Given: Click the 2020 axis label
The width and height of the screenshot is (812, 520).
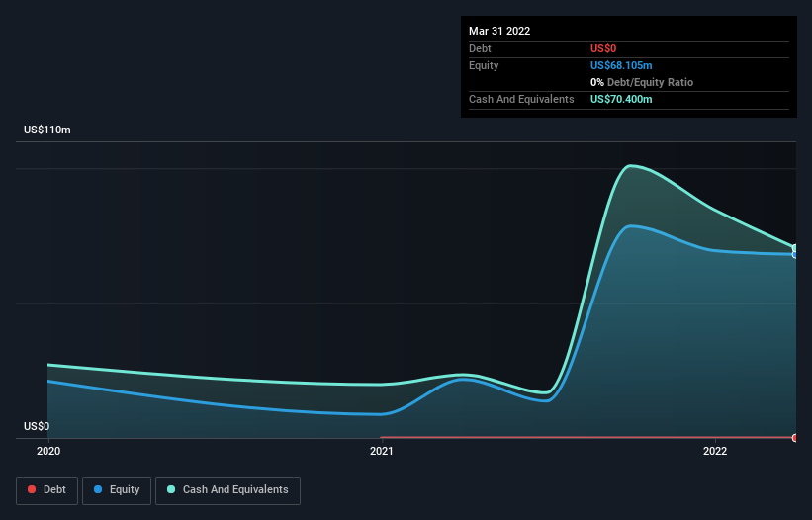Looking at the screenshot, I should pyautogui.click(x=48, y=451).
